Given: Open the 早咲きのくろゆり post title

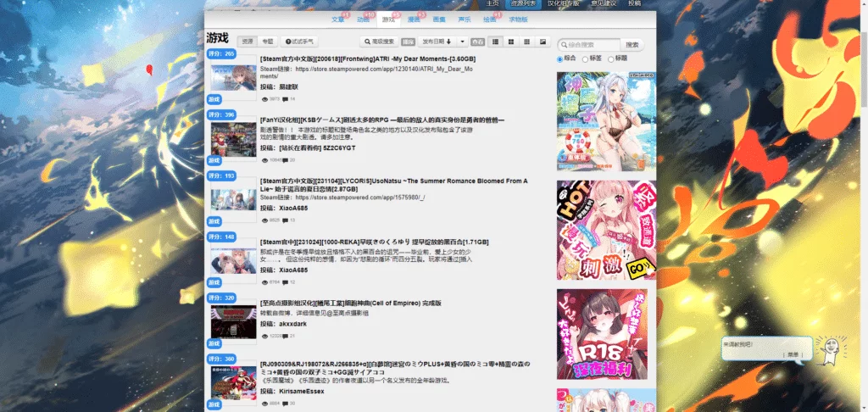Looking at the screenshot, I should [374, 242].
